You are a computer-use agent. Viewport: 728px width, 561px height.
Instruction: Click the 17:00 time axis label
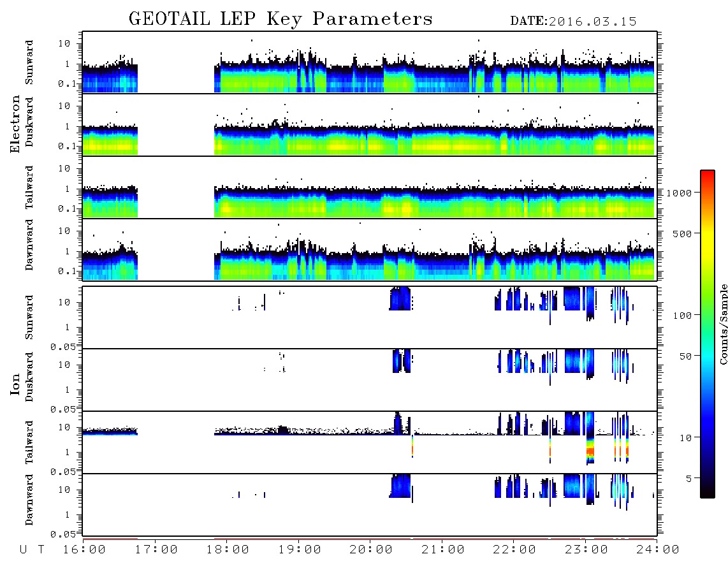click(156, 550)
